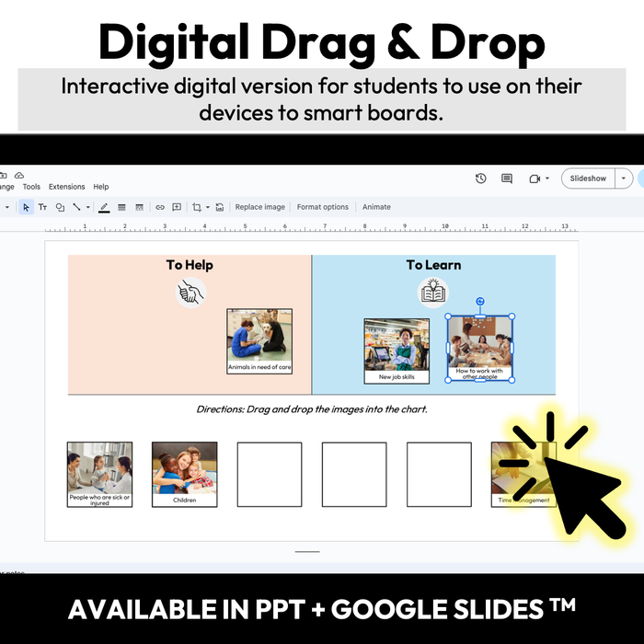This screenshot has height=644, width=644.
Task: Click the 'To Learn' heading text
Action: point(433,265)
